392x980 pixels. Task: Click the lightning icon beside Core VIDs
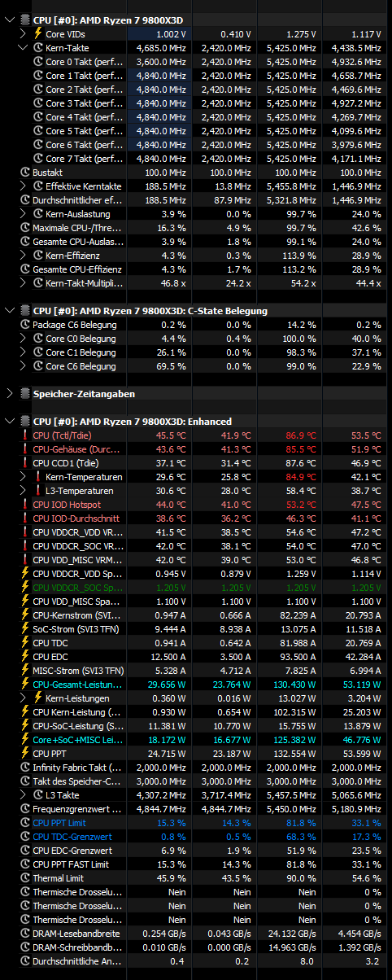[37, 34]
